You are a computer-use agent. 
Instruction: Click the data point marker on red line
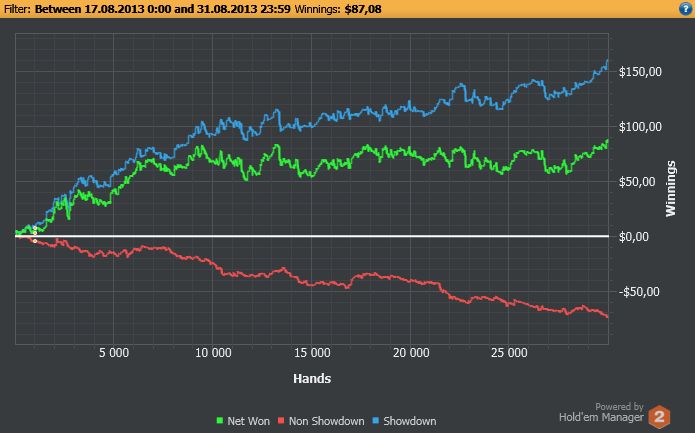pos(35,241)
